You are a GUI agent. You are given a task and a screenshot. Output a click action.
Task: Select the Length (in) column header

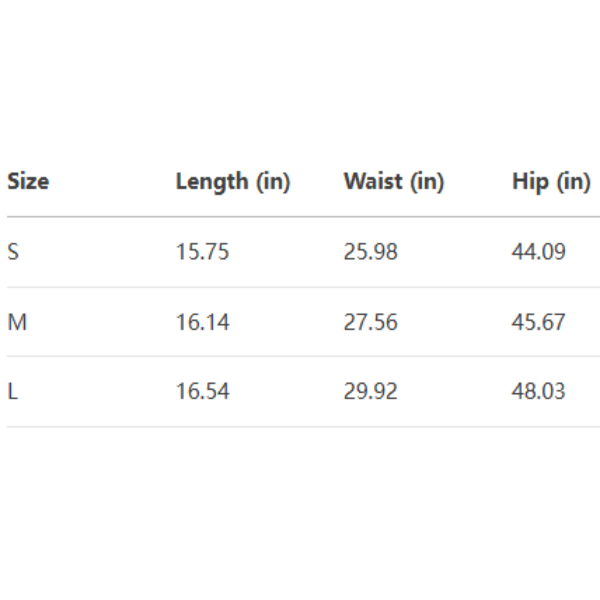[233, 182]
